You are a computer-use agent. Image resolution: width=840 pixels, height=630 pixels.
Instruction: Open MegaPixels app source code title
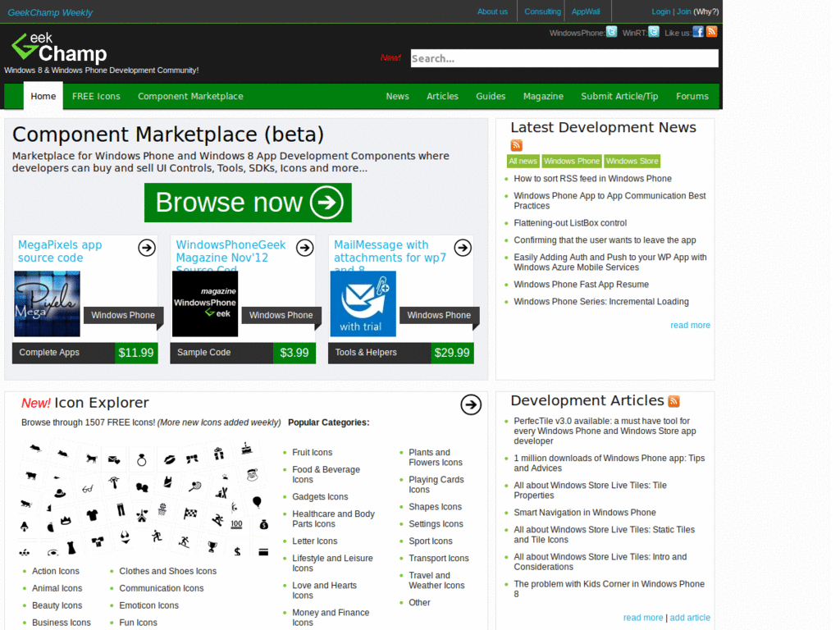click(59, 251)
